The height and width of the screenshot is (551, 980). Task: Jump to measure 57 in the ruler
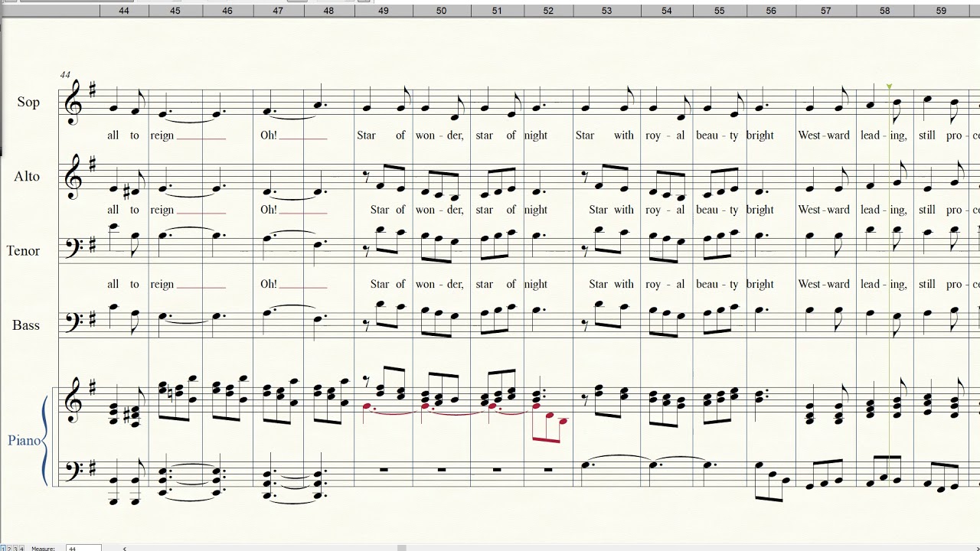(825, 11)
